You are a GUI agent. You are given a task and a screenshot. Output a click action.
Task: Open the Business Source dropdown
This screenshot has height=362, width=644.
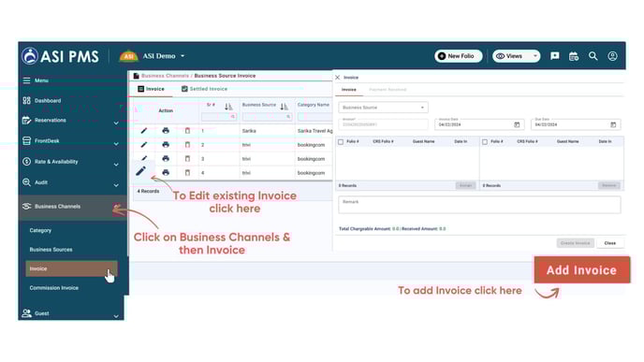coord(383,108)
